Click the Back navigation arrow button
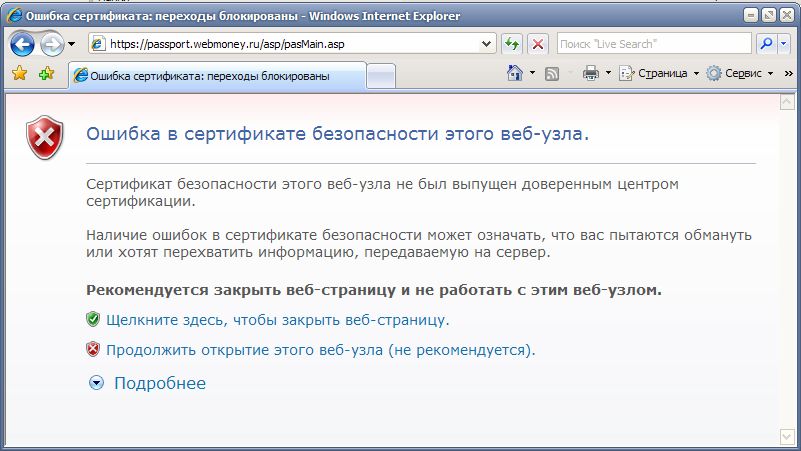 22,44
